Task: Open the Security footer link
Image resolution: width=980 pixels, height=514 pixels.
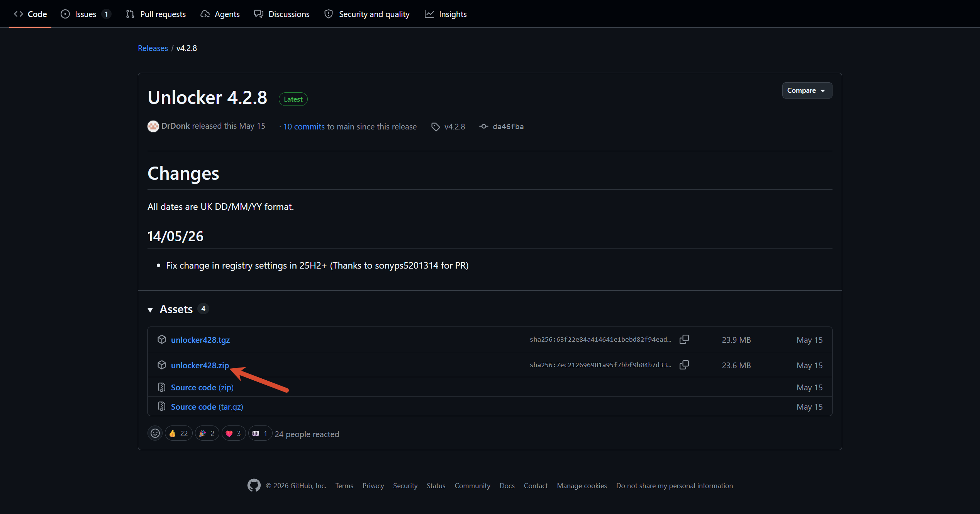Action: (x=405, y=485)
